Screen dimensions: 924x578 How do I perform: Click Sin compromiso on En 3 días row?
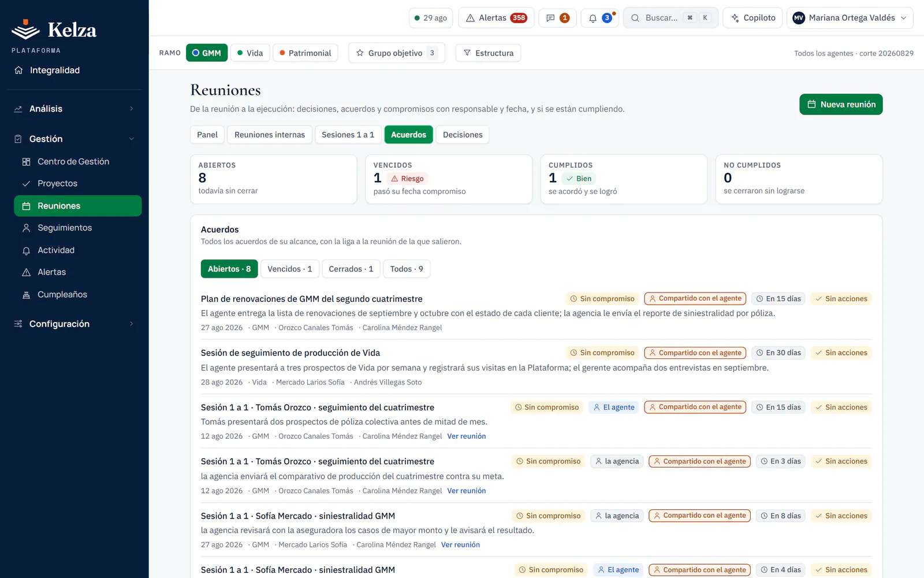(548, 461)
